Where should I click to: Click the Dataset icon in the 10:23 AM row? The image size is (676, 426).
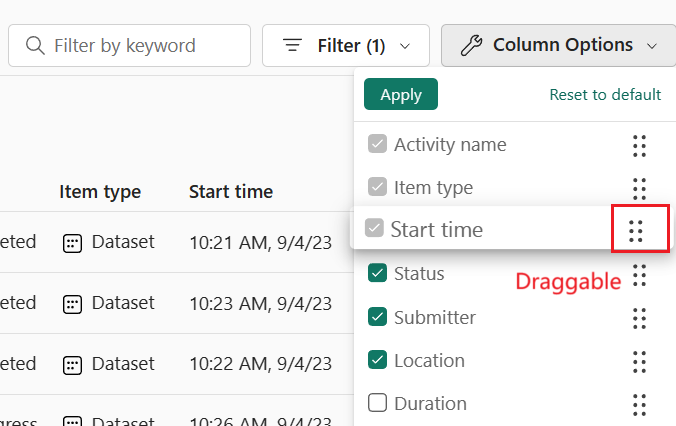point(72,303)
